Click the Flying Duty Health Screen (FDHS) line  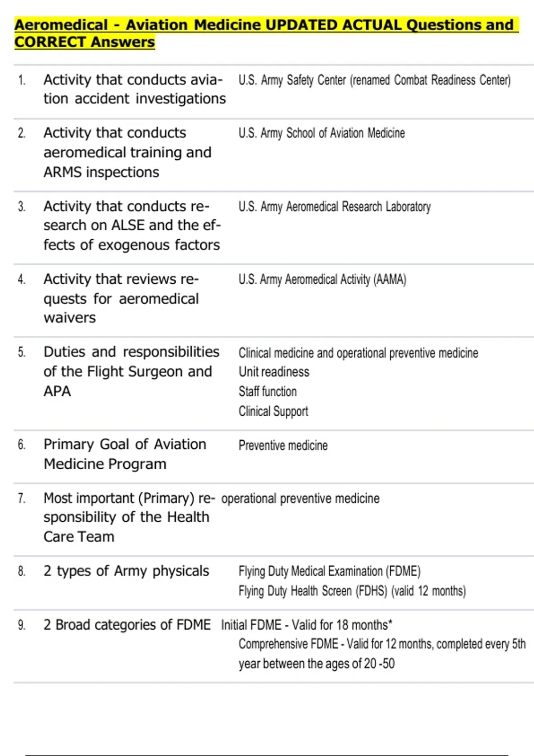click(352, 591)
